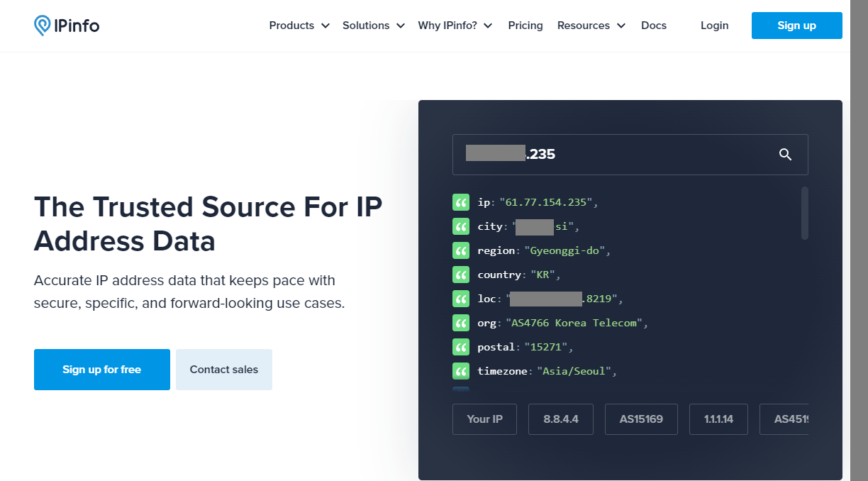This screenshot has height=481, width=868.
Task: Expand the Solutions menu
Action: [374, 26]
